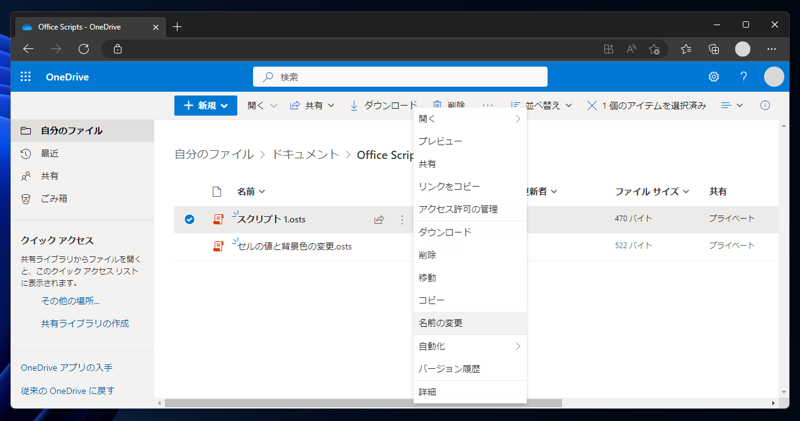Clear selection with the X icon
The image size is (800, 421).
591,106
